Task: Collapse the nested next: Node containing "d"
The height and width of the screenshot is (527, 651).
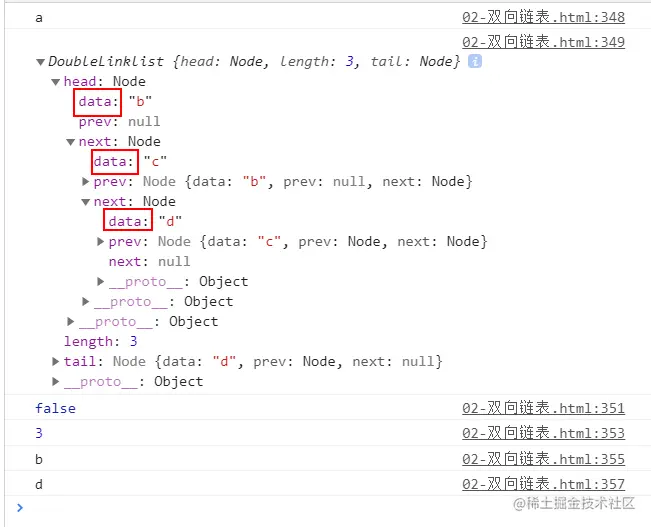Action: point(86,202)
